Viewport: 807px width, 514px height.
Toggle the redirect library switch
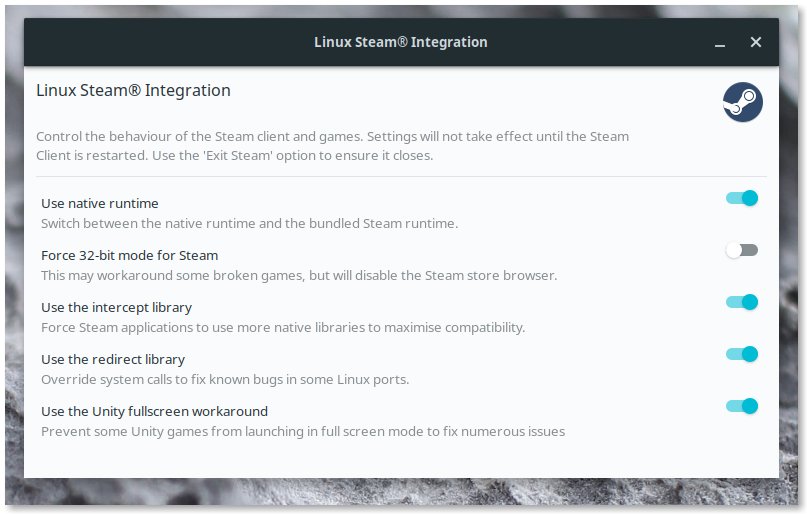[742, 354]
